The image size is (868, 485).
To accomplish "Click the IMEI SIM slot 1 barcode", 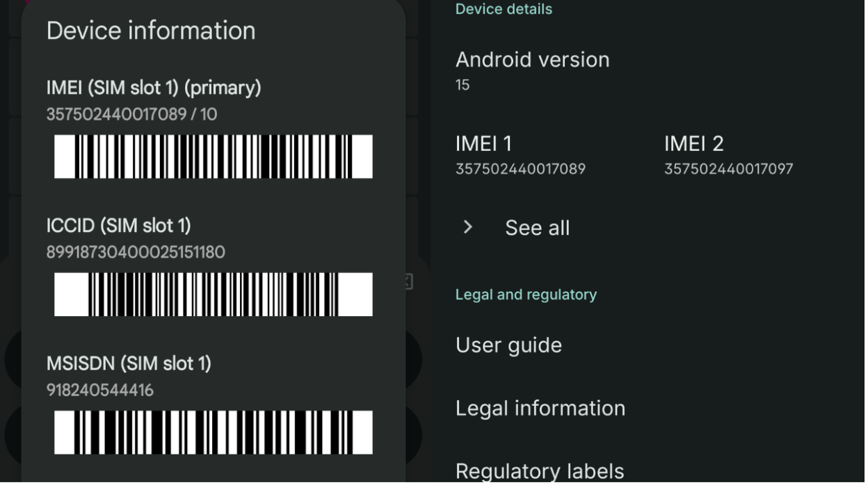I will (211, 158).
